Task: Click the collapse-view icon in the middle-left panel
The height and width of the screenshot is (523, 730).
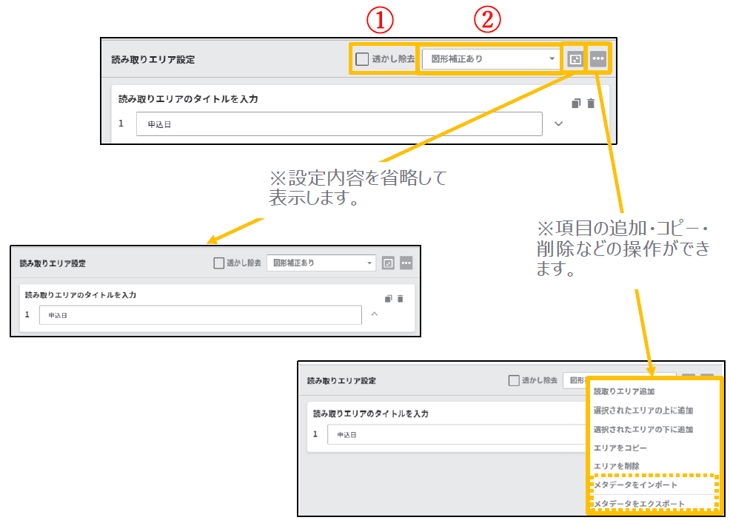Action: 388,263
